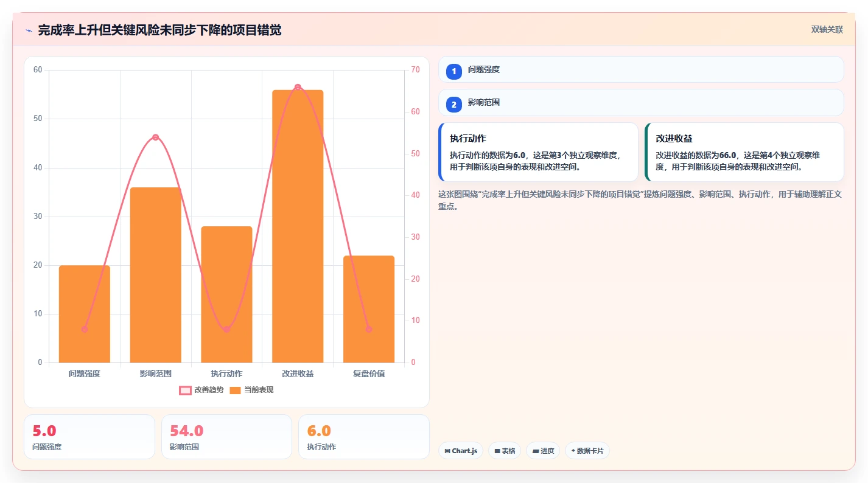Click the 表格 tag
Viewport: 868px width, 483px height.
click(505, 451)
